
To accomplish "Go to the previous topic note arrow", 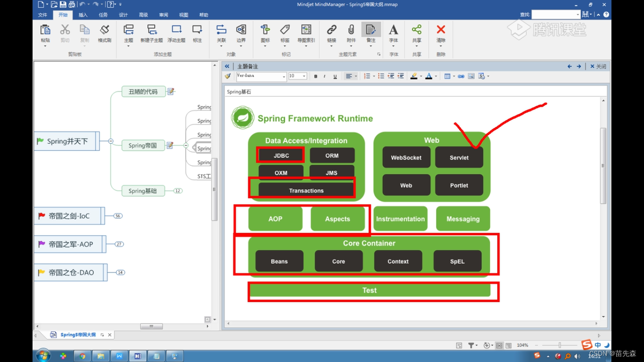I will 570,66.
